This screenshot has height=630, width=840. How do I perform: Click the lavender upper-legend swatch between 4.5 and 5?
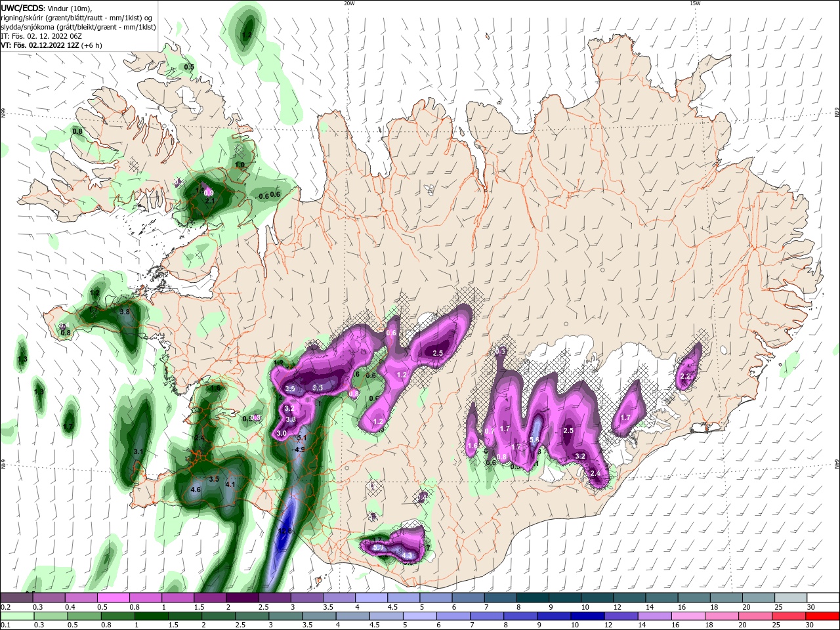404,598
